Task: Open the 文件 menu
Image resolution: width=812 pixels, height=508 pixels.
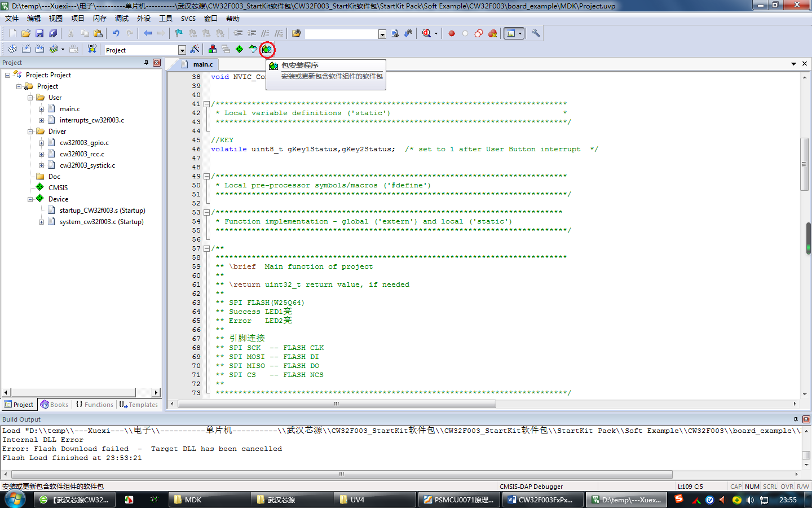Action: (x=12, y=19)
